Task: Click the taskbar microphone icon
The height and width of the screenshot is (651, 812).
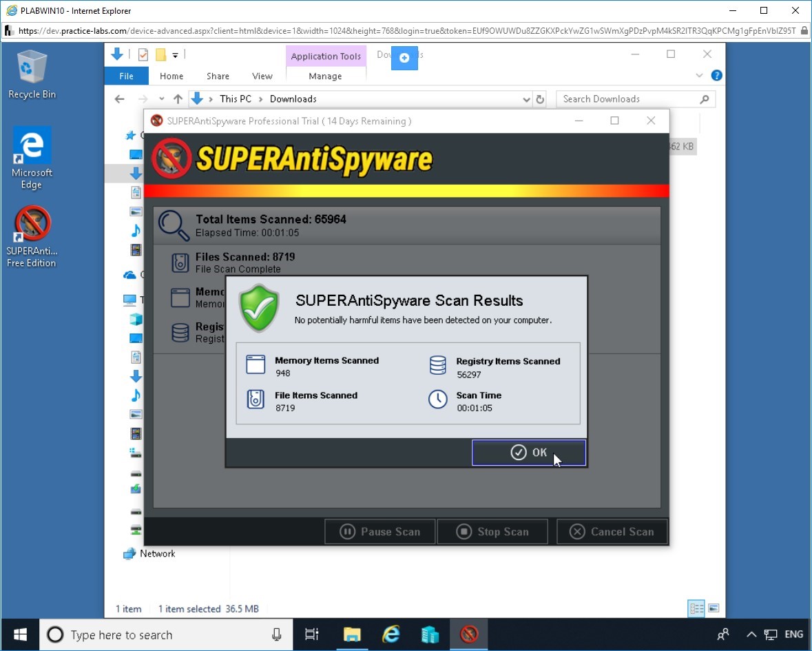Action: pos(277,634)
